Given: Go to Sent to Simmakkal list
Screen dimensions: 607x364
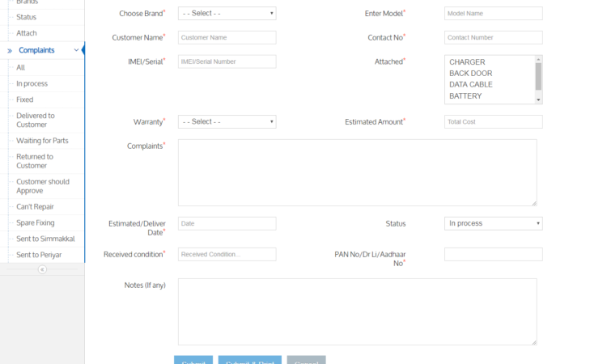Looking at the screenshot, I should (x=45, y=239).
